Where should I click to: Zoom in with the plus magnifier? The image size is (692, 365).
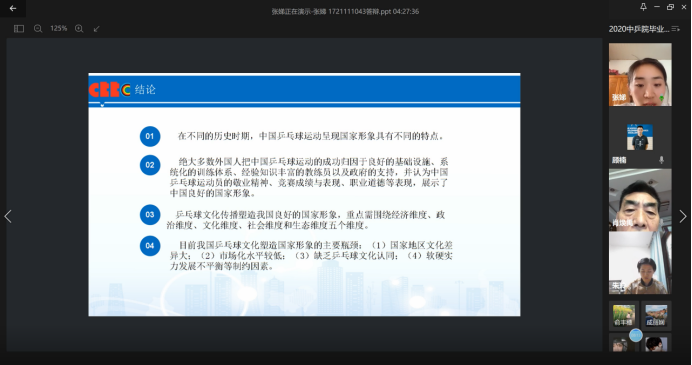[x=79, y=29]
